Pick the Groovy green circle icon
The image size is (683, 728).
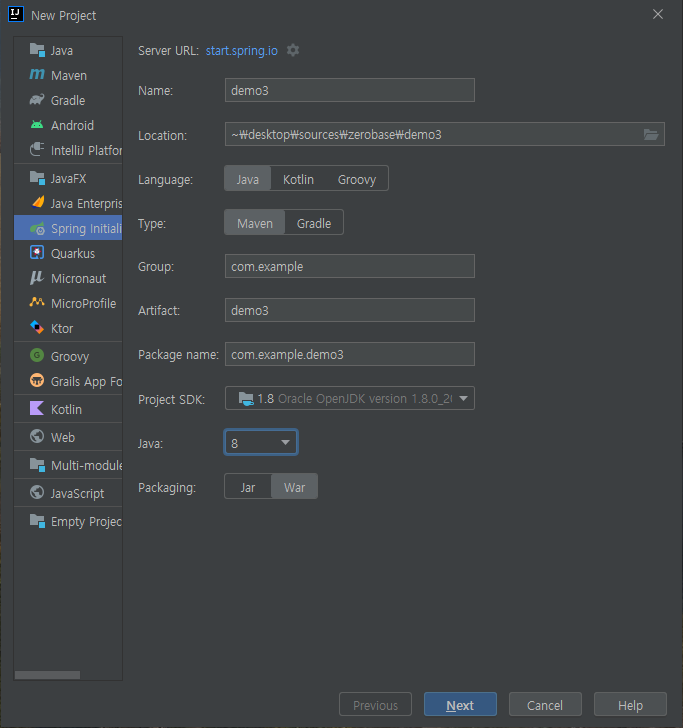coord(37,356)
